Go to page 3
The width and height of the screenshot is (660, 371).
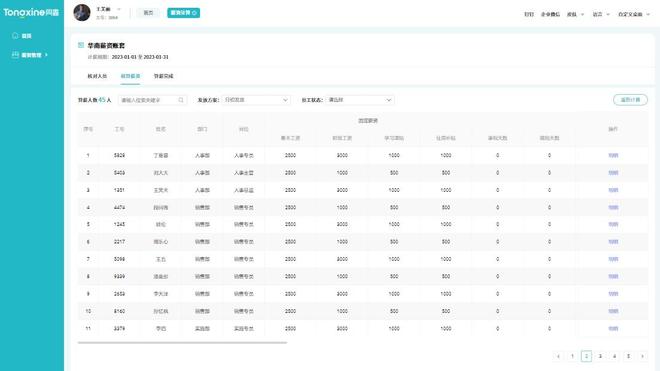600,356
